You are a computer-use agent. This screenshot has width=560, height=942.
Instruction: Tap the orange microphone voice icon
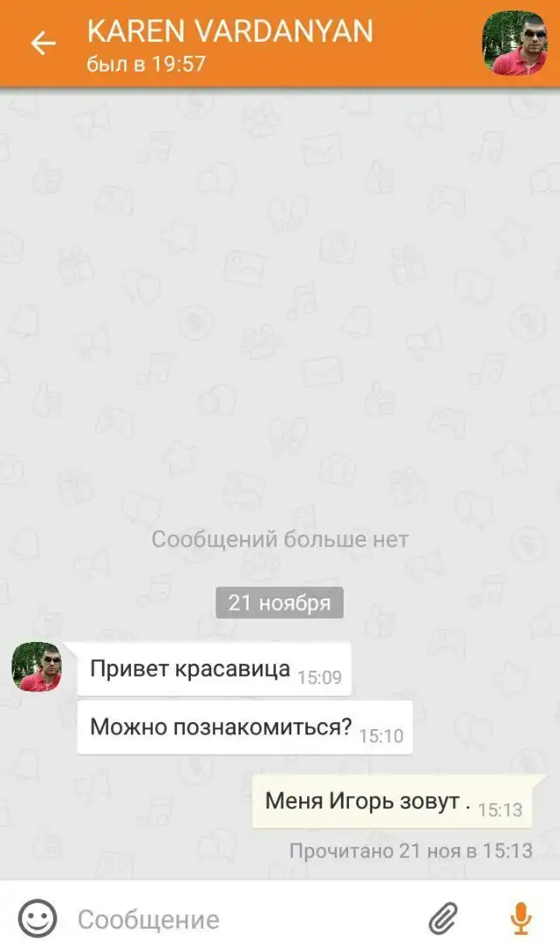point(521,918)
